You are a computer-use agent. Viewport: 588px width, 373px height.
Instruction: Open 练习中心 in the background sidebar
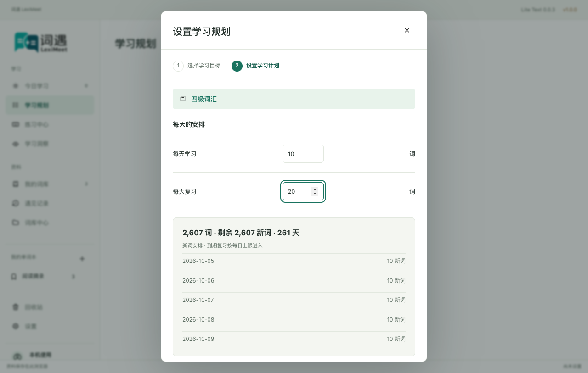coord(50,124)
